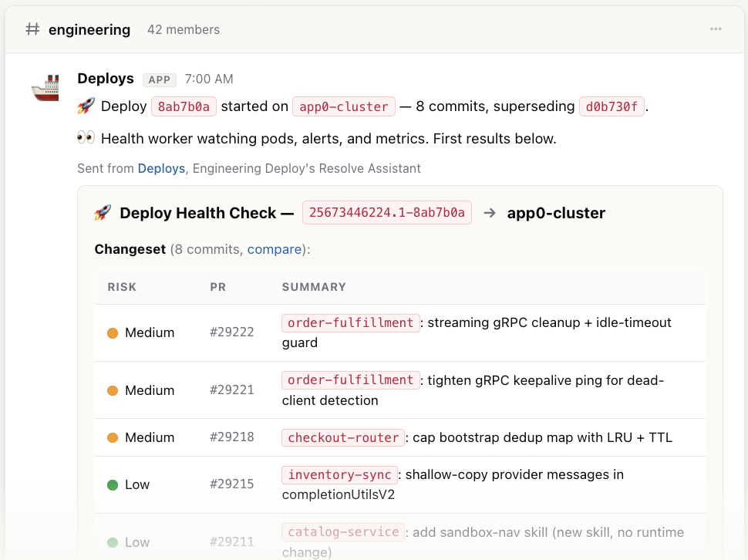This screenshot has height=560, width=748.
Task: Open the Deploys link in Sent from line
Action: pos(161,168)
